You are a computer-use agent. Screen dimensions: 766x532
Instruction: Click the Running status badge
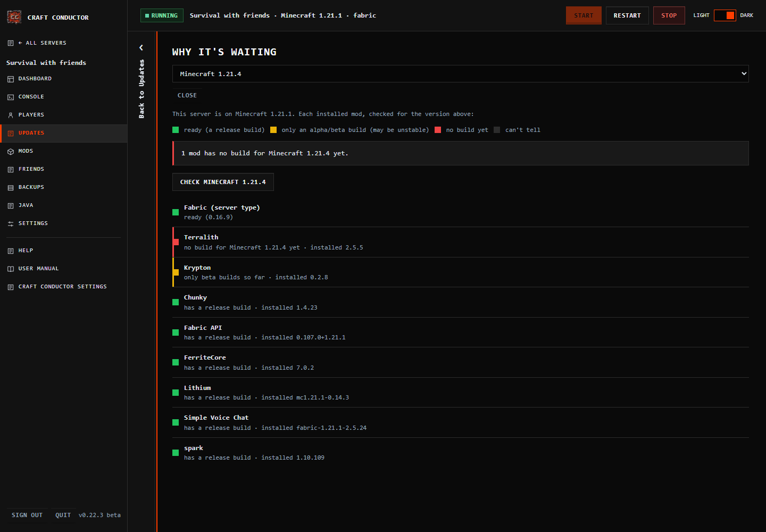pos(162,15)
